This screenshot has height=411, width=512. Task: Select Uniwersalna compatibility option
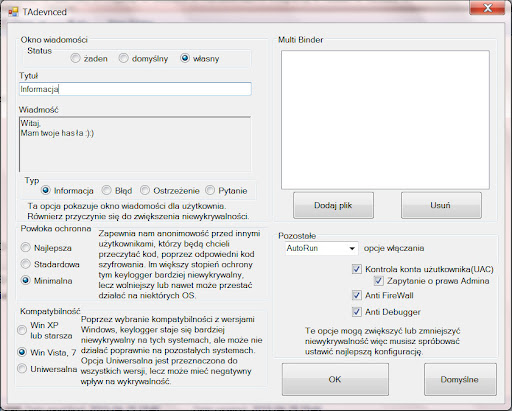point(22,369)
